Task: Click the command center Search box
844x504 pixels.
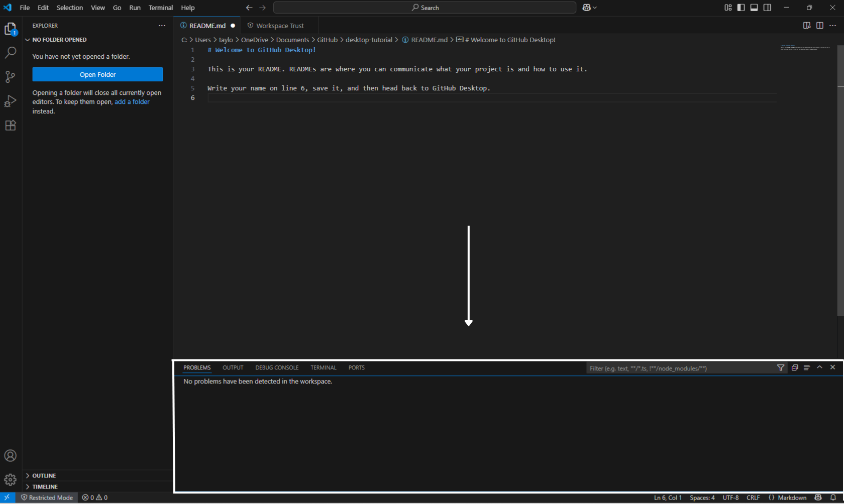Action: pos(425,8)
